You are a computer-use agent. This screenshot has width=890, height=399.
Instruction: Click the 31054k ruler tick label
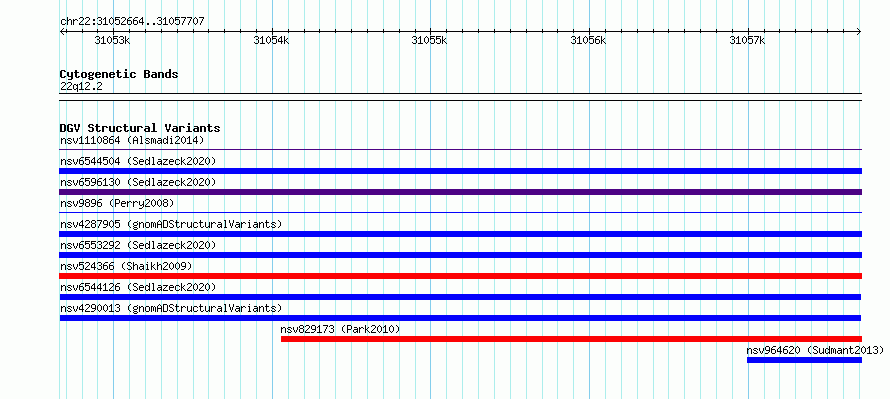pyautogui.click(x=271, y=40)
